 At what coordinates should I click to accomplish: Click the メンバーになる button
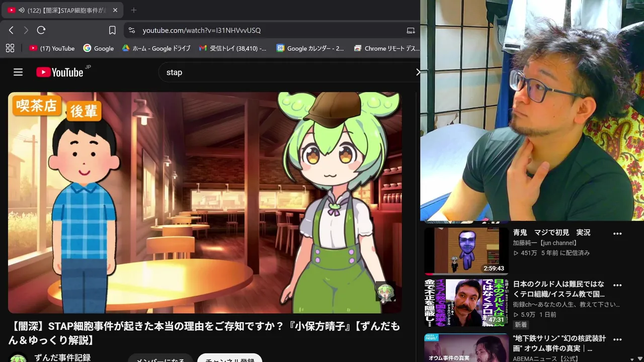click(x=160, y=359)
